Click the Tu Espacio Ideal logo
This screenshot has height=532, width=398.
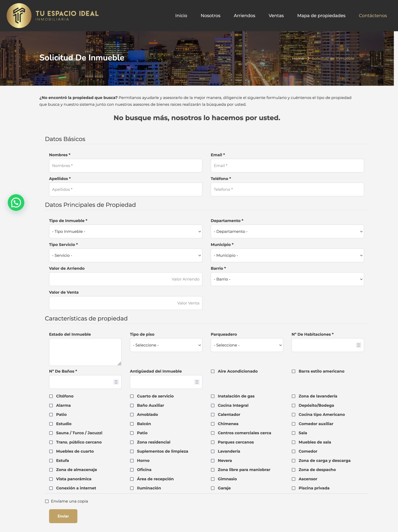53,16
